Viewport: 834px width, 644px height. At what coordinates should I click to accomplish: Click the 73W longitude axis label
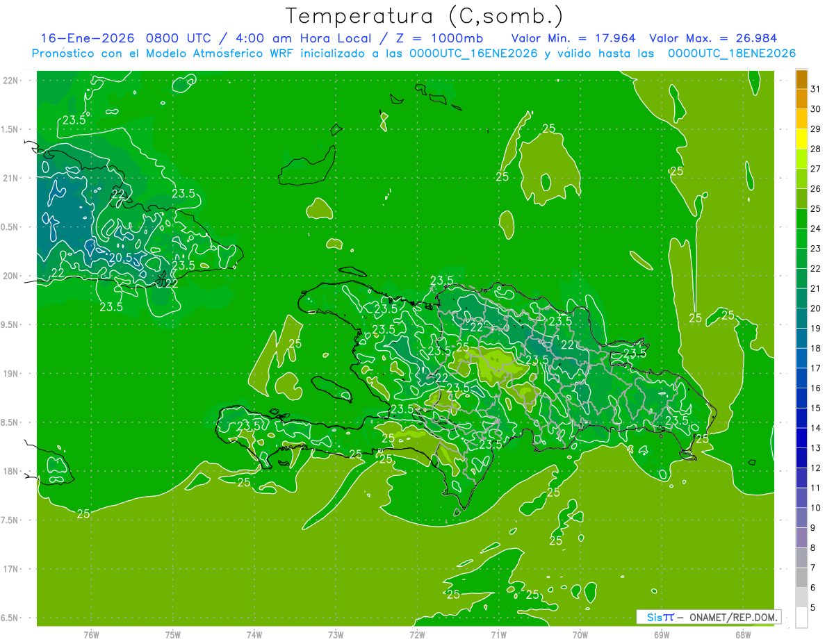[336, 634]
